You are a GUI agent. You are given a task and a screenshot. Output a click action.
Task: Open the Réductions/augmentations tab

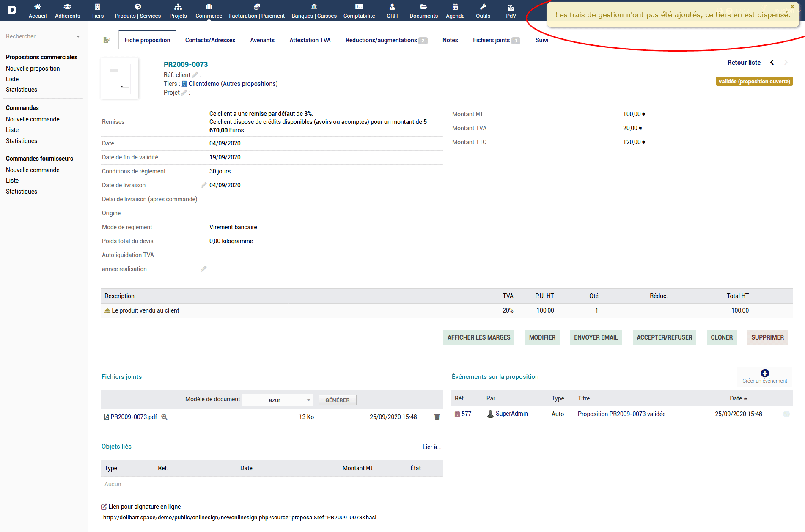pyautogui.click(x=381, y=40)
